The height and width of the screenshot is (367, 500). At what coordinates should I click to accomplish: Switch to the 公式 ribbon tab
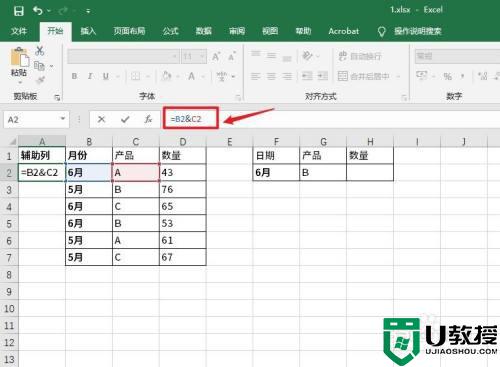(171, 31)
